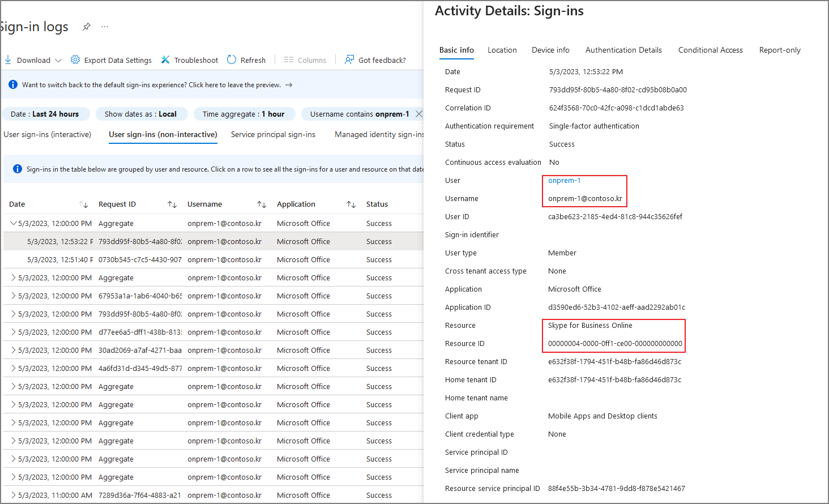Click the Troubleshoot button label
This screenshot has width=829, height=504.
point(196,60)
